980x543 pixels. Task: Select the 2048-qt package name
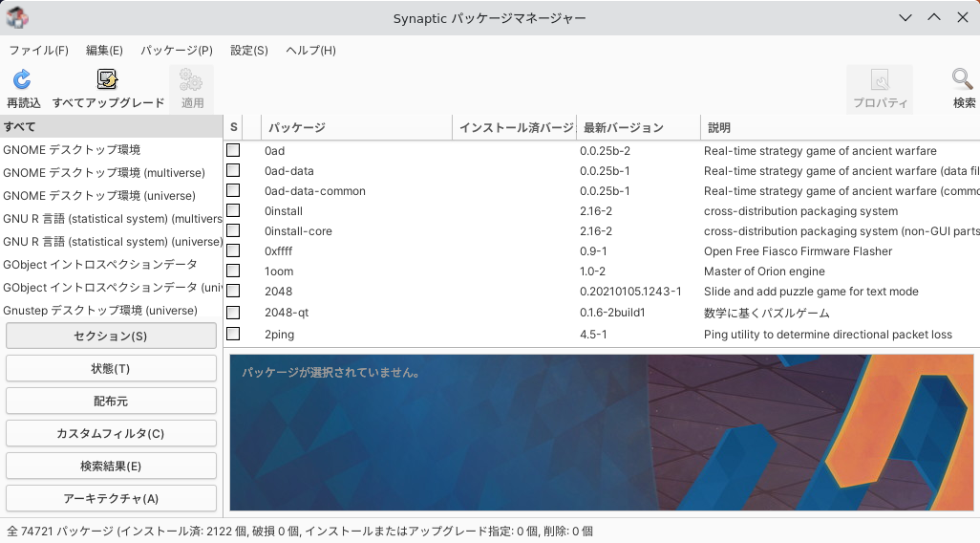click(287, 313)
